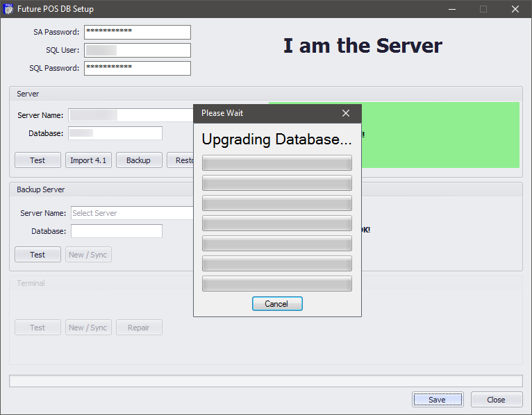532x415 pixels.
Task: Click the 'Upgrading Database...' text
Action: 276,139
